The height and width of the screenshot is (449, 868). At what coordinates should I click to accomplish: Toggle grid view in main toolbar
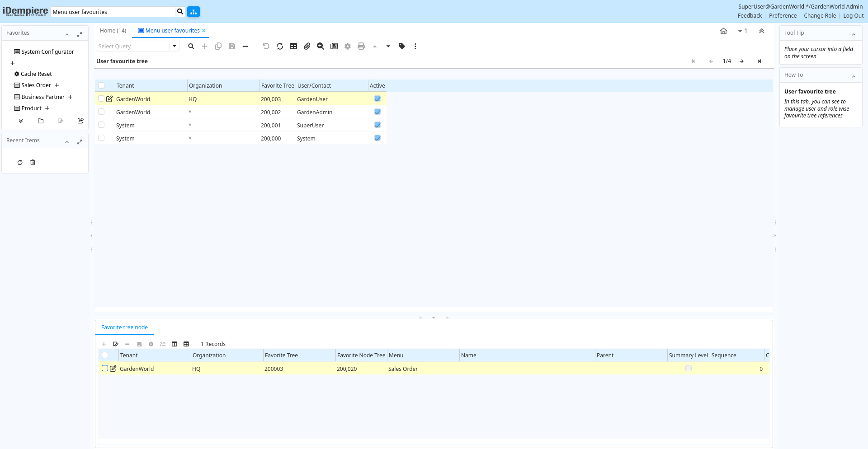click(293, 46)
